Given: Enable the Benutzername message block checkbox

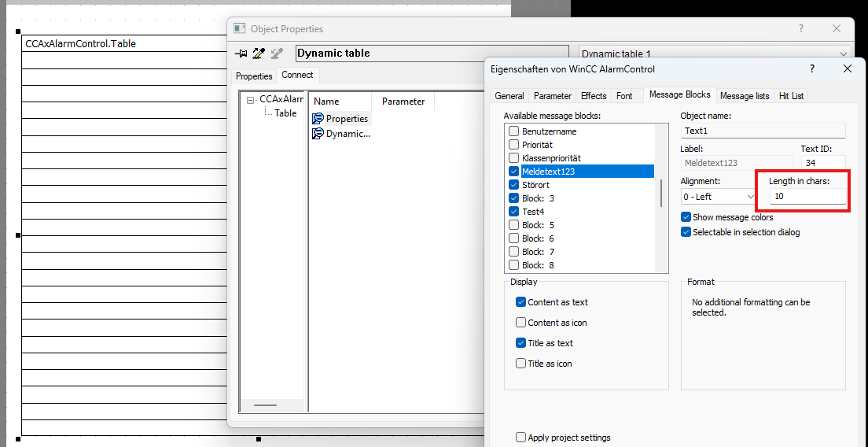Looking at the screenshot, I should (x=514, y=131).
